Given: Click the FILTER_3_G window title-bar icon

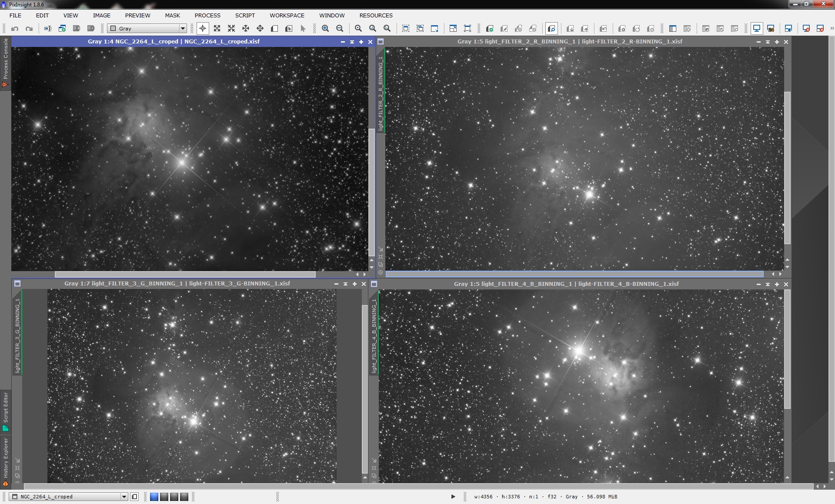Looking at the screenshot, I should pyautogui.click(x=17, y=284).
